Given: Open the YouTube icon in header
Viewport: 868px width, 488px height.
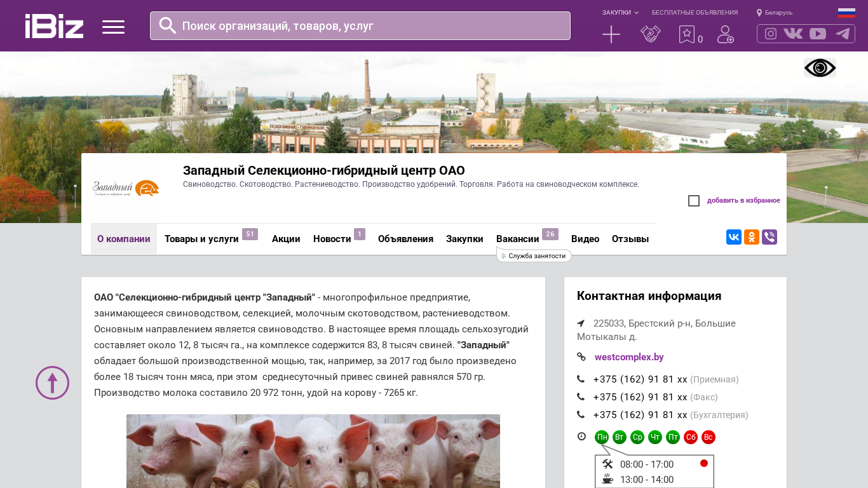Looking at the screenshot, I should coord(818,34).
